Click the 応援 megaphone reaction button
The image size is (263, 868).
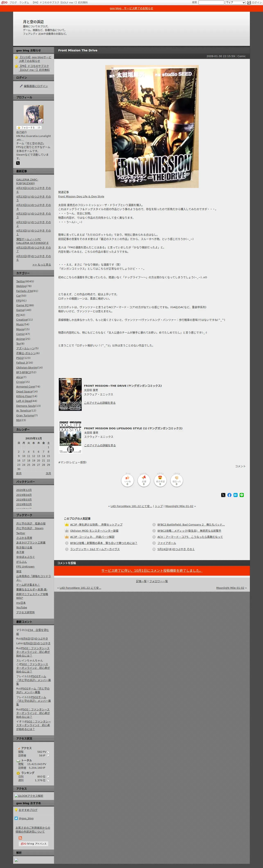(x=144, y=480)
